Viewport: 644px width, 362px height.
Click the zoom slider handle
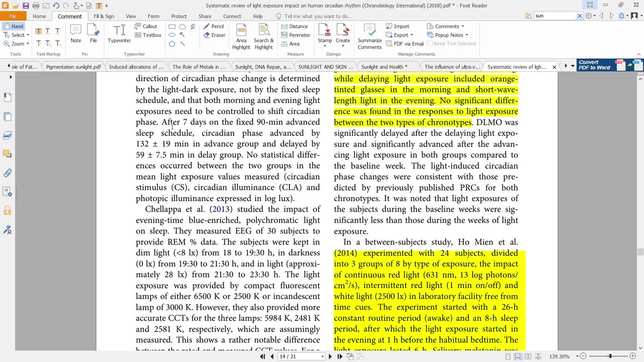click(610, 356)
